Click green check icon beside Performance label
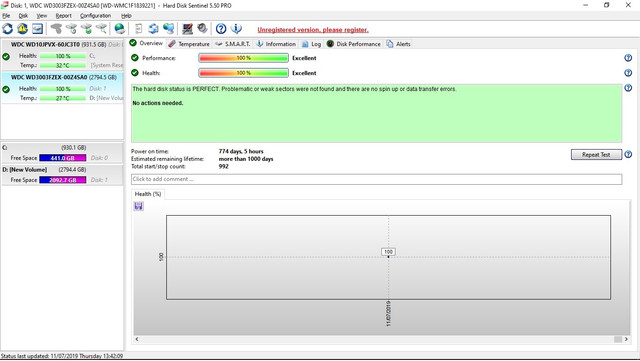Viewport: 640px width, 361px height. pos(135,58)
